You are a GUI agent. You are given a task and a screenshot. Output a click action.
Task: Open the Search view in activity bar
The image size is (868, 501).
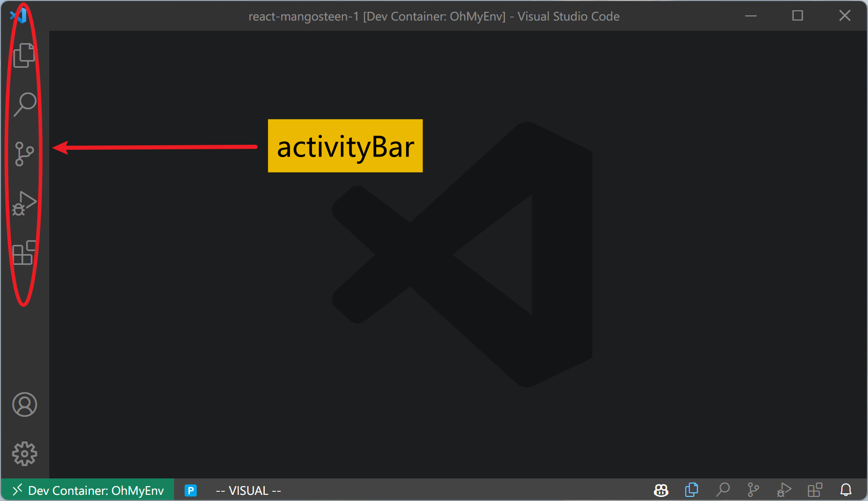point(25,104)
